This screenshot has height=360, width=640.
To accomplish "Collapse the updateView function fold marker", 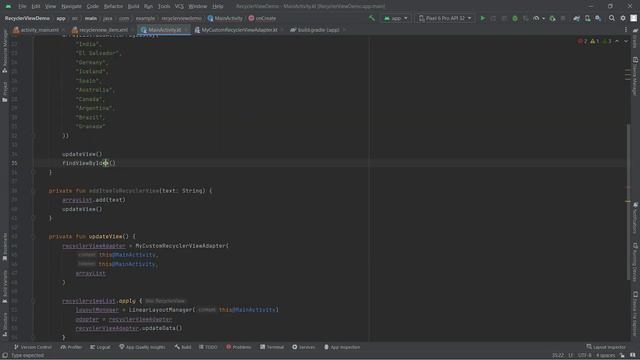I will point(33,236).
